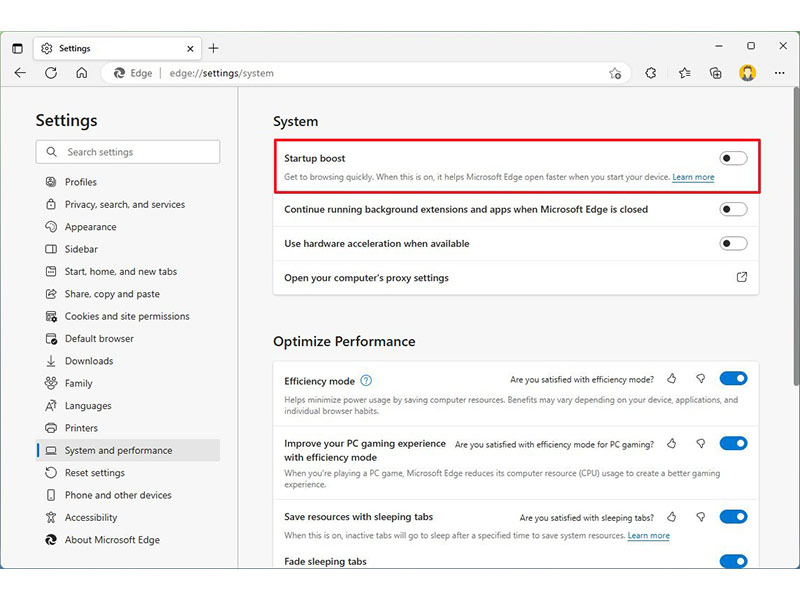Click Learn more link for Startup boost
Screen dimensions: 800x600
click(693, 177)
